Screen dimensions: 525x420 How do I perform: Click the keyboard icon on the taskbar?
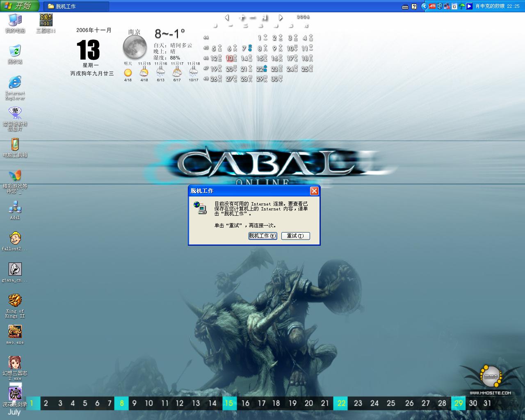point(405,7)
